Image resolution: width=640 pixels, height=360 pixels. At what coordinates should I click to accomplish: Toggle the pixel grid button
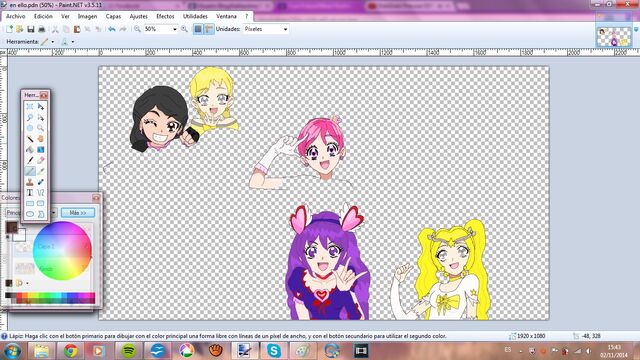[198, 29]
